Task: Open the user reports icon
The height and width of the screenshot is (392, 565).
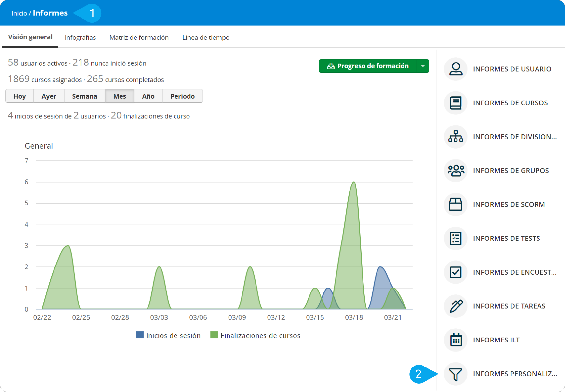Action: [456, 69]
